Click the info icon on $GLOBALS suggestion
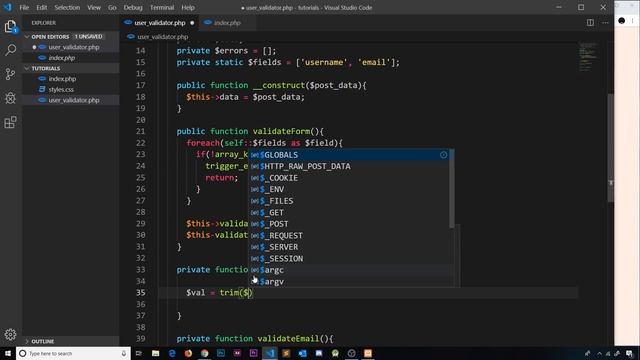This screenshot has height=360, width=640. (x=444, y=155)
